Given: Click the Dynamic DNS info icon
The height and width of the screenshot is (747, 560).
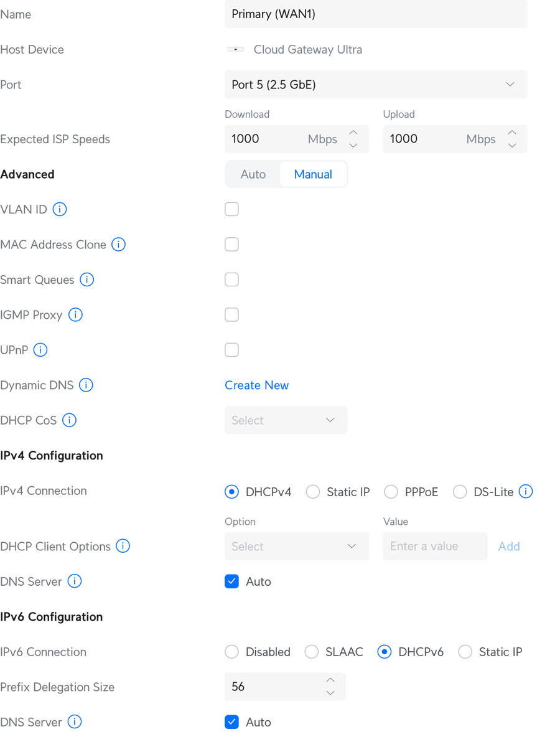Looking at the screenshot, I should (86, 385).
